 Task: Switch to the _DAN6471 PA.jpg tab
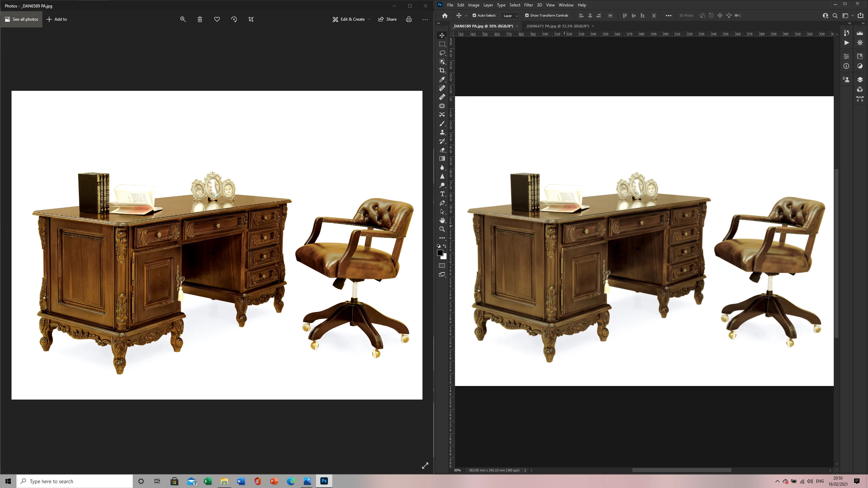[557, 26]
